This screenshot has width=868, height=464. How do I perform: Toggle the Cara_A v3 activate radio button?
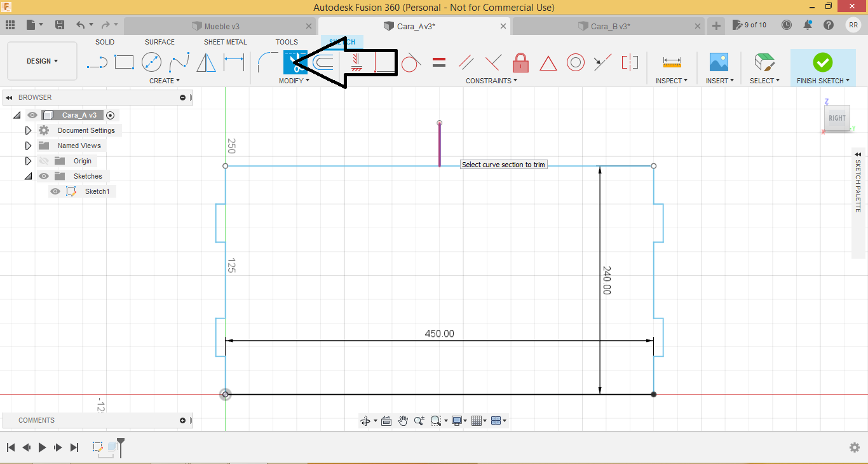pos(111,115)
